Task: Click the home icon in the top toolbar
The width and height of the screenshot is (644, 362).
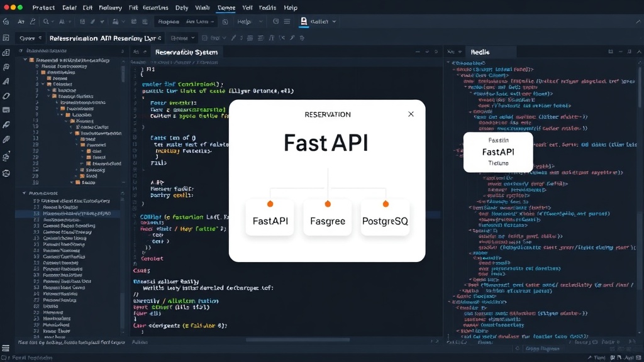Action: pos(6,21)
